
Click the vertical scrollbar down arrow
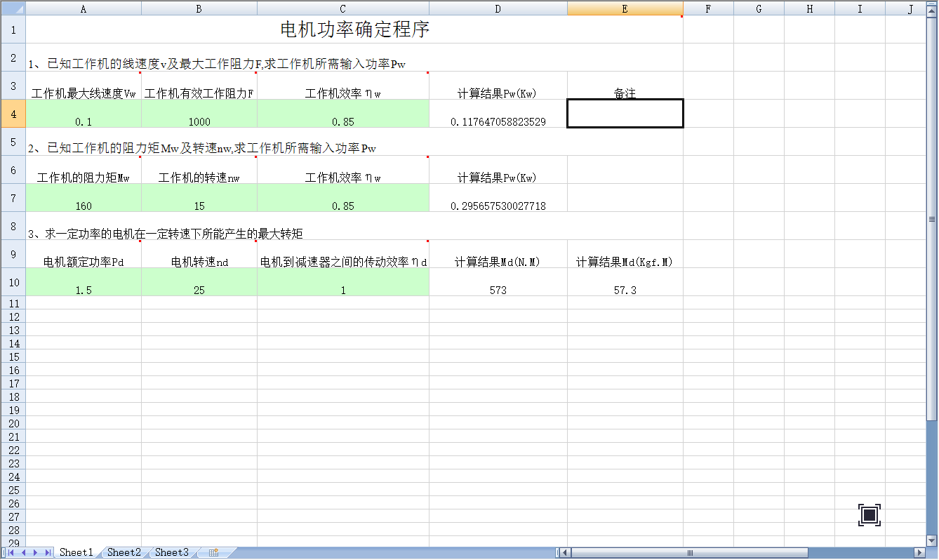(x=932, y=540)
